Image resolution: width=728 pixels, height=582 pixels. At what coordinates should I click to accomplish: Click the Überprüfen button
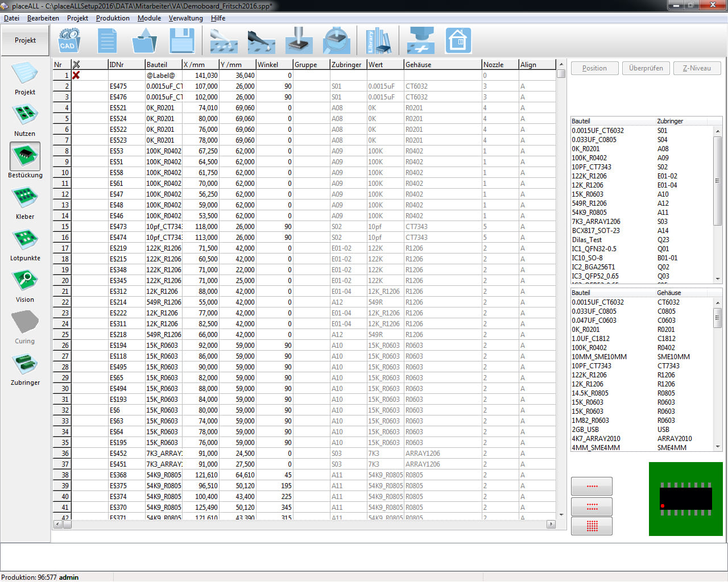(646, 68)
